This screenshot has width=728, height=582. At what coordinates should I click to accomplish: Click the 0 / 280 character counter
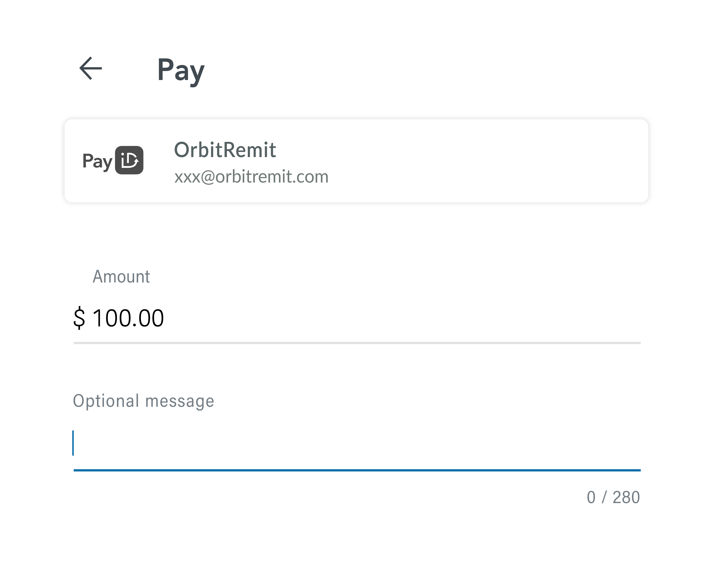click(613, 497)
